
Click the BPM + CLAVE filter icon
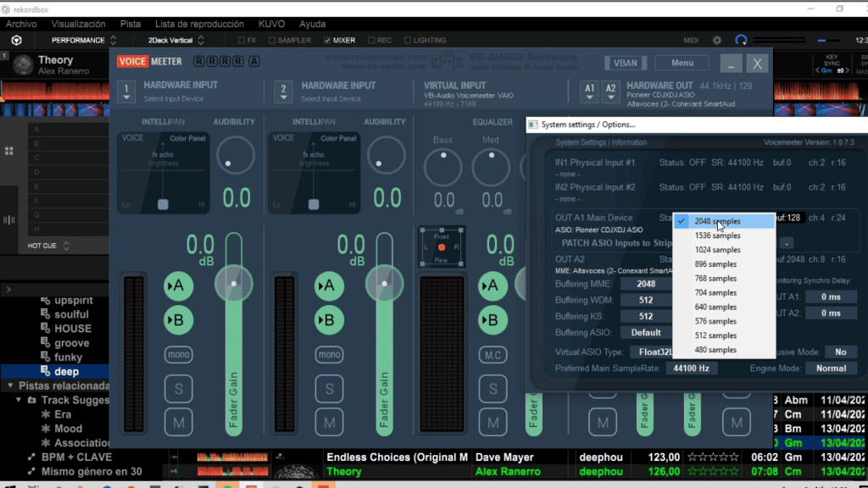coord(31,457)
